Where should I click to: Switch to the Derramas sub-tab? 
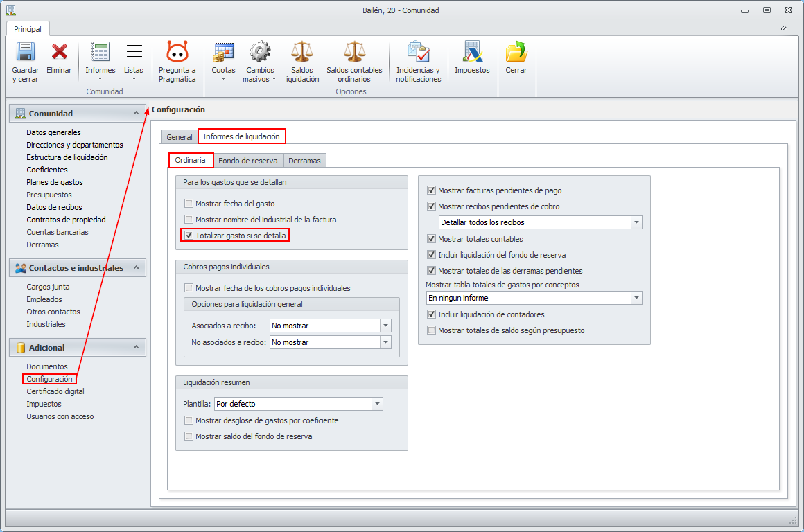[x=304, y=161]
